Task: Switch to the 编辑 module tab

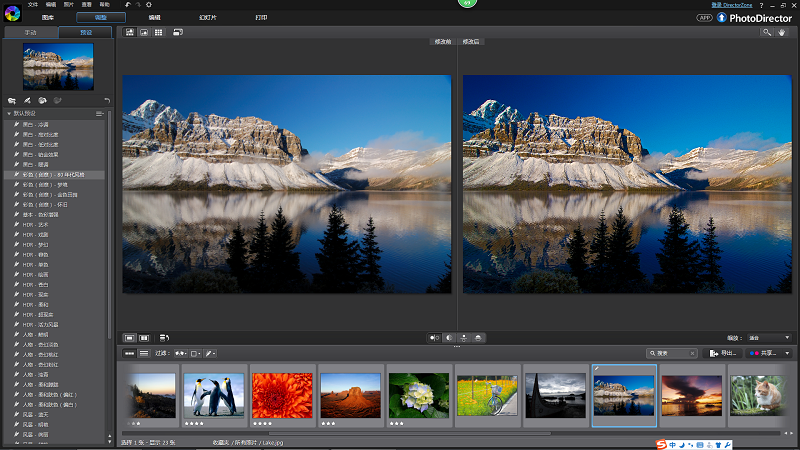Action: (154, 18)
